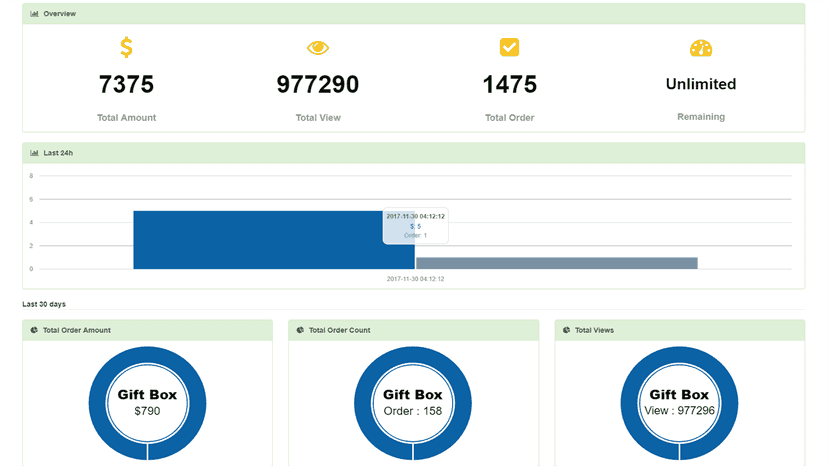This screenshot has height=466, width=828.
Task: Click the Unlimited Remaining text
Action: click(701, 84)
